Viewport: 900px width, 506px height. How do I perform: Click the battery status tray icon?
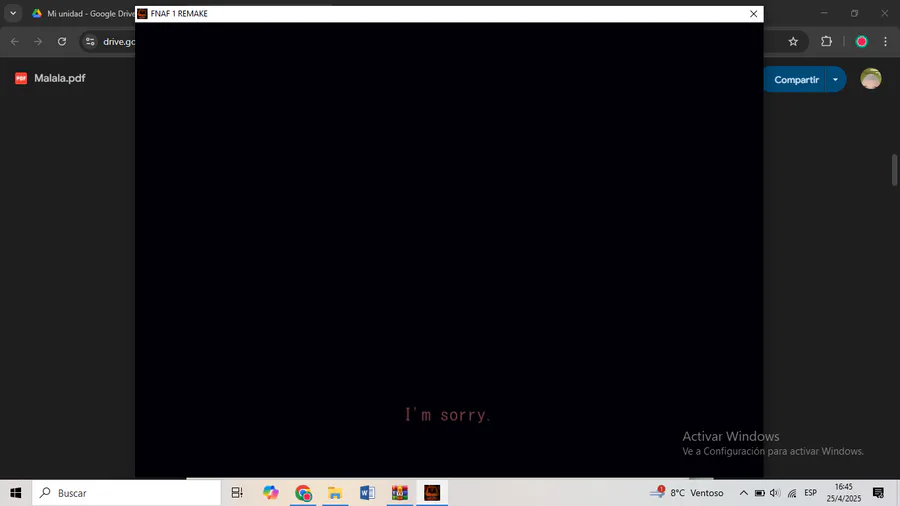[x=759, y=493]
